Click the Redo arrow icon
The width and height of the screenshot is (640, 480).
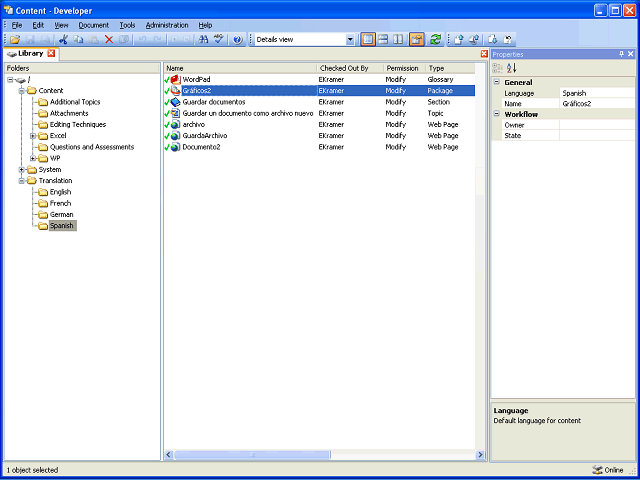point(157,40)
